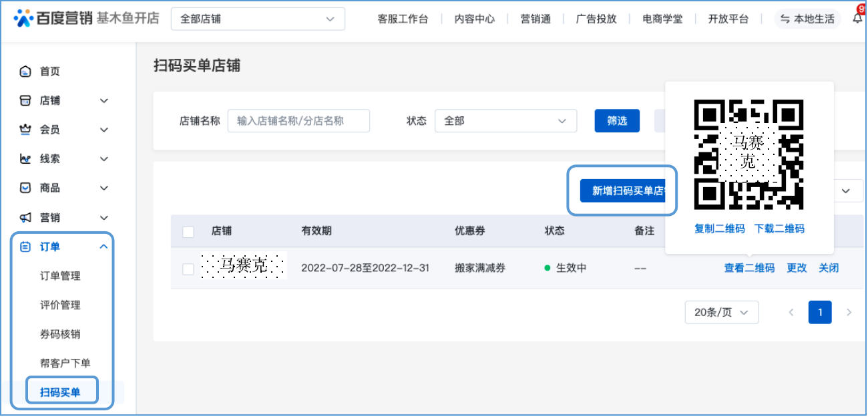This screenshot has height=417, width=868.
Task: Open 评价管理 submenu item
Action: (60, 305)
